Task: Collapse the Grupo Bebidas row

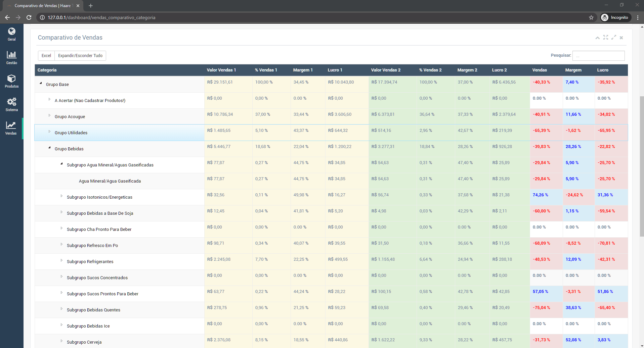Action: point(49,147)
